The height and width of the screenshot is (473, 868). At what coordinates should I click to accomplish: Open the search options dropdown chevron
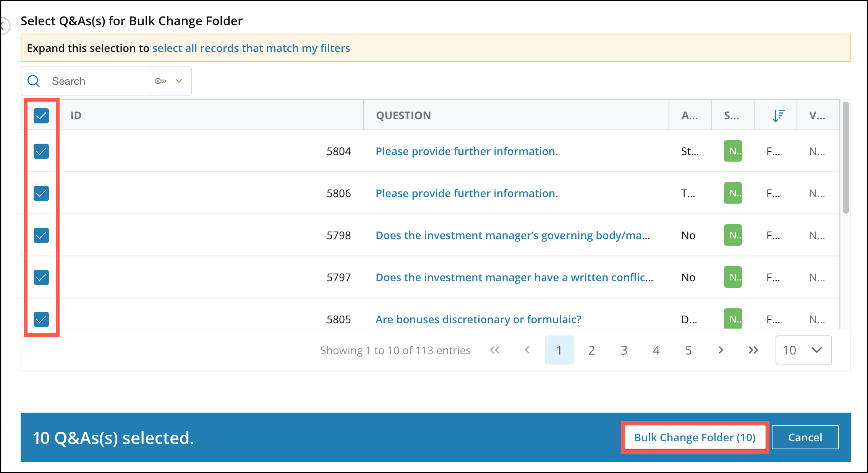(179, 81)
